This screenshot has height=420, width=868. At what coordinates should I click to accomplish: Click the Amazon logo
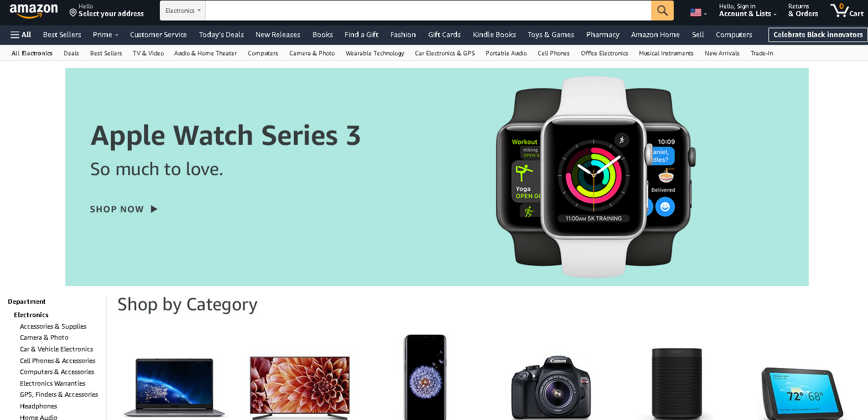coord(34,11)
